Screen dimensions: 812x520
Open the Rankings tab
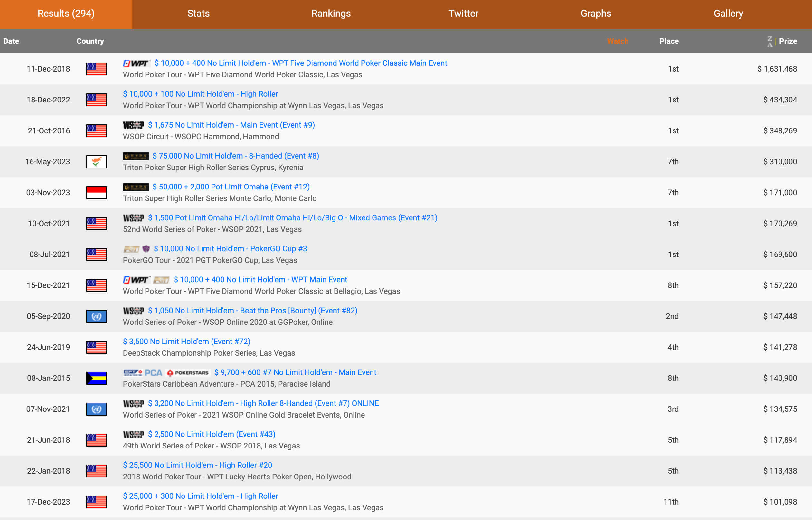331,14
